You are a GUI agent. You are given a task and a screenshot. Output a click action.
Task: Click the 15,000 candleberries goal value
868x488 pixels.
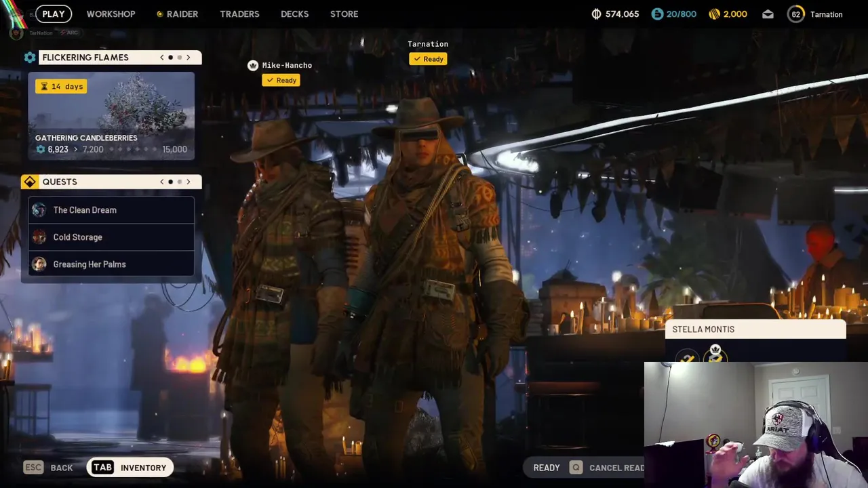click(x=174, y=149)
